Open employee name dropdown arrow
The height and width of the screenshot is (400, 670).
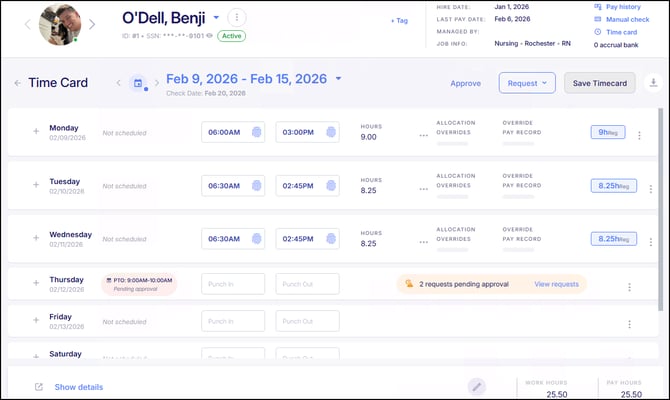tap(216, 18)
